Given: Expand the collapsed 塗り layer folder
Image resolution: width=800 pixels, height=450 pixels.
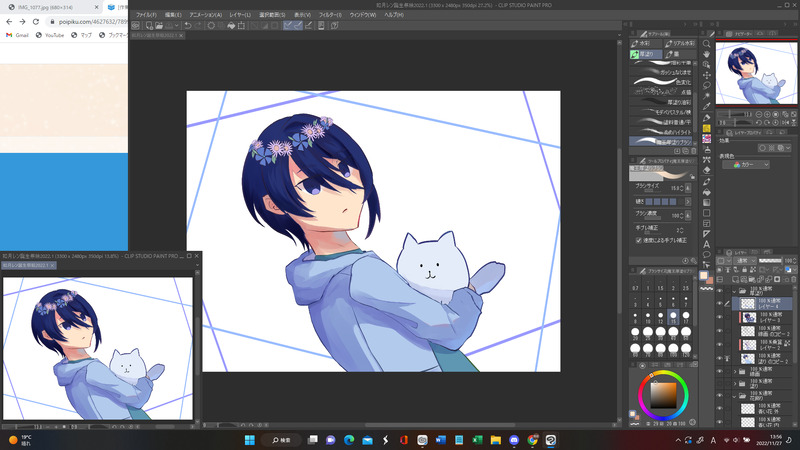Looking at the screenshot, I should click(x=735, y=383).
